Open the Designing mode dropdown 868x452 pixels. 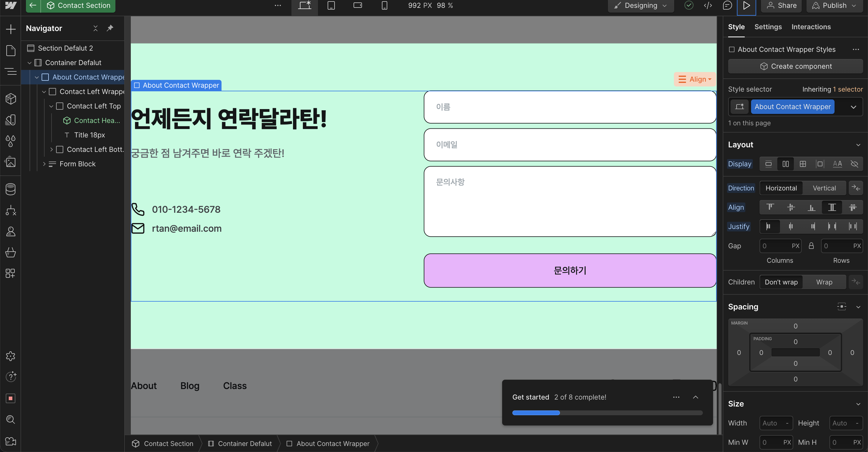point(640,5)
